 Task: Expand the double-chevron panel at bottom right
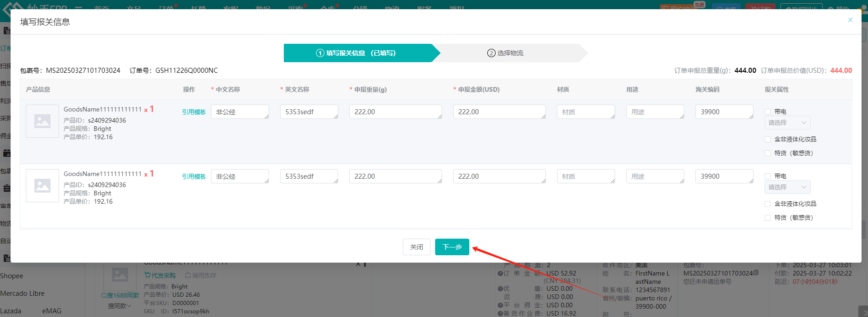tap(862, 312)
